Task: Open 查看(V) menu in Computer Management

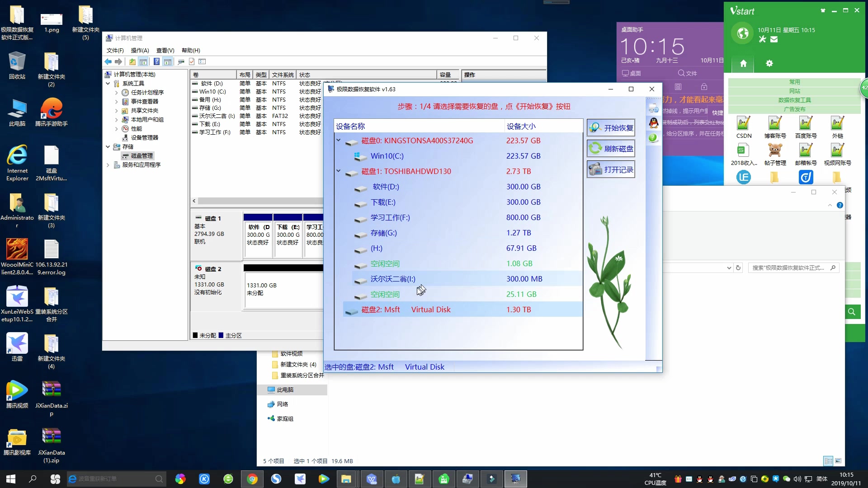Action: [x=165, y=50]
